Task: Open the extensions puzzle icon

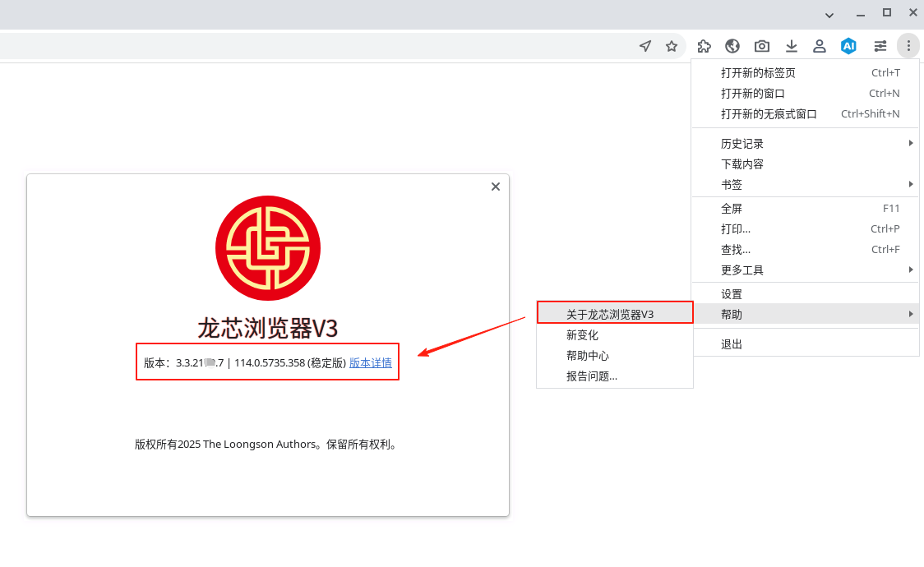Action: click(x=704, y=46)
